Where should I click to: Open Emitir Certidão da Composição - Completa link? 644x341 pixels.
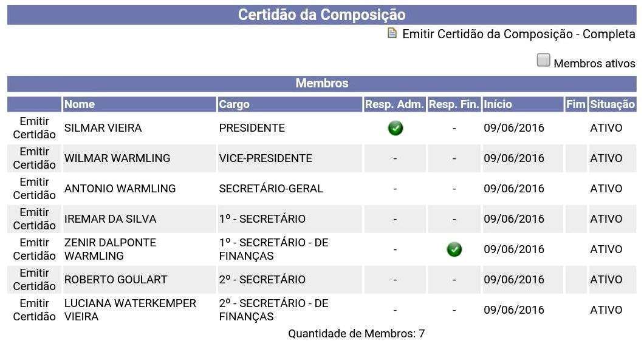point(518,34)
